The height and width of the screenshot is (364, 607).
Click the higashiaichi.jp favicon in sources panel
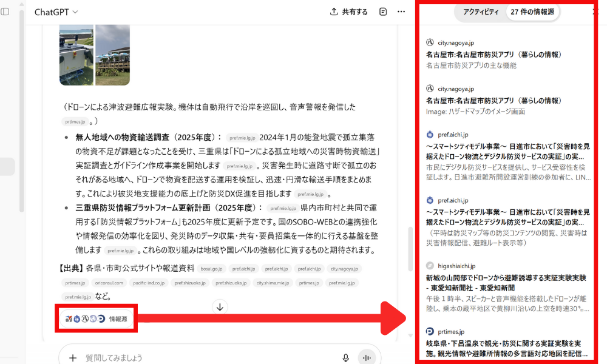[x=430, y=266]
